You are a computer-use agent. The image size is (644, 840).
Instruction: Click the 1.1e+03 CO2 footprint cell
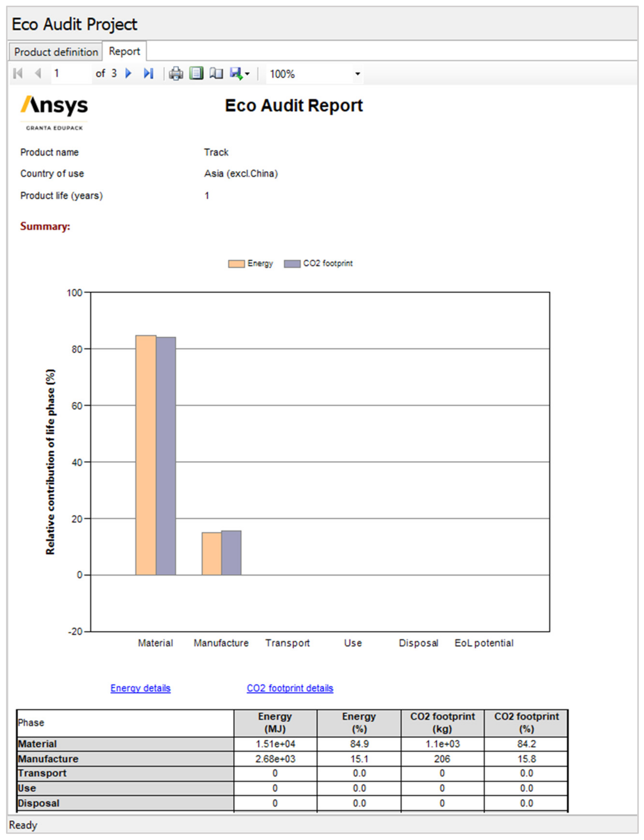[x=442, y=744]
